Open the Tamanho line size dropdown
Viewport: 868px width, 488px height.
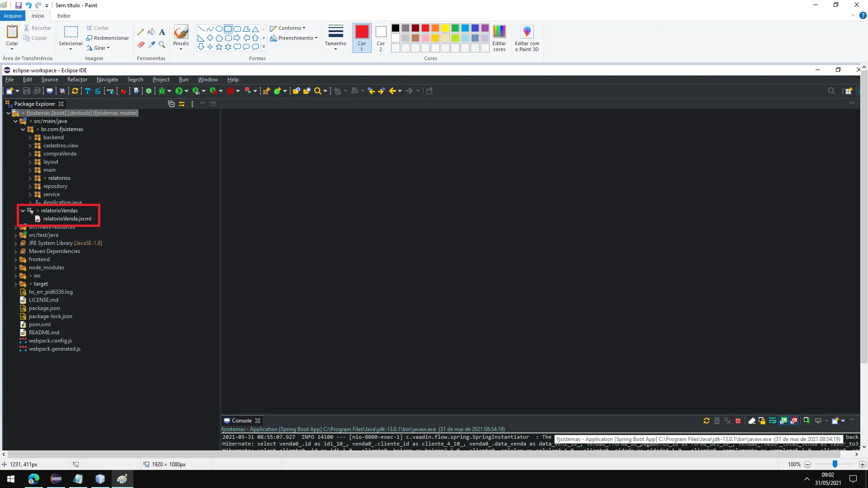coord(335,38)
